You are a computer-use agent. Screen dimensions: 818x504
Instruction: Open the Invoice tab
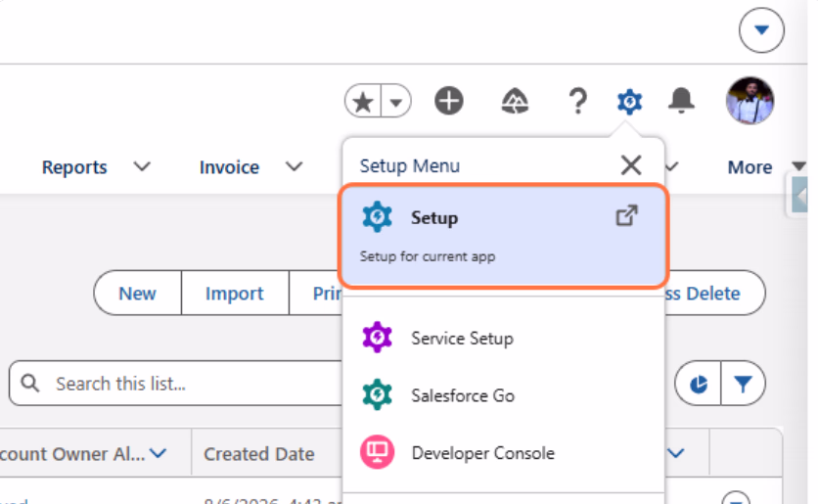coord(229,167)
